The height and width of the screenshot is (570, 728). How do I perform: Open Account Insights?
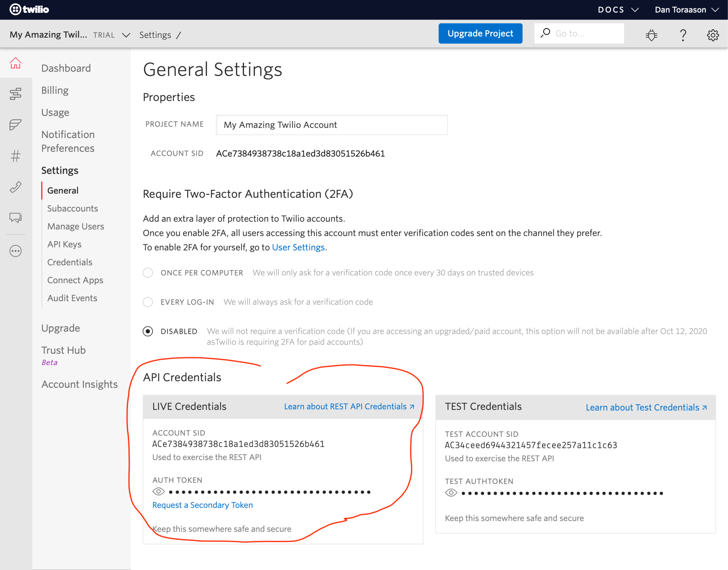[80, 384]
